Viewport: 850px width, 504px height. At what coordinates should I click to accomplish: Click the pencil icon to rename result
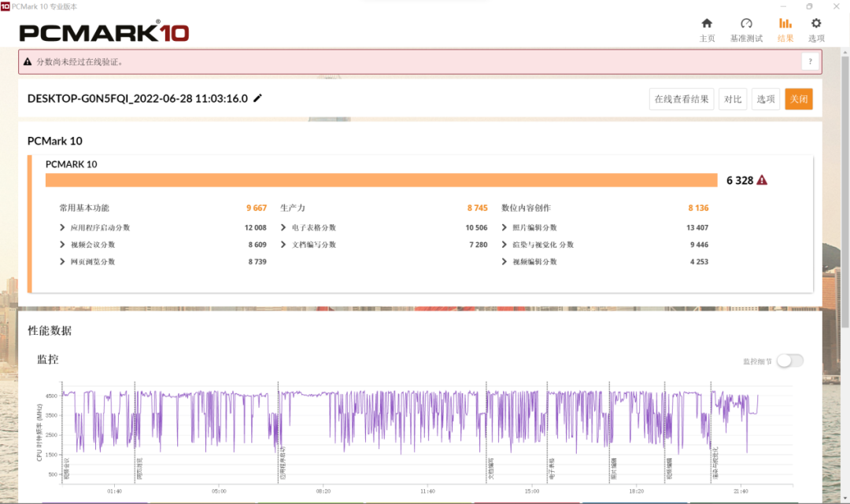tap(257, 98)
